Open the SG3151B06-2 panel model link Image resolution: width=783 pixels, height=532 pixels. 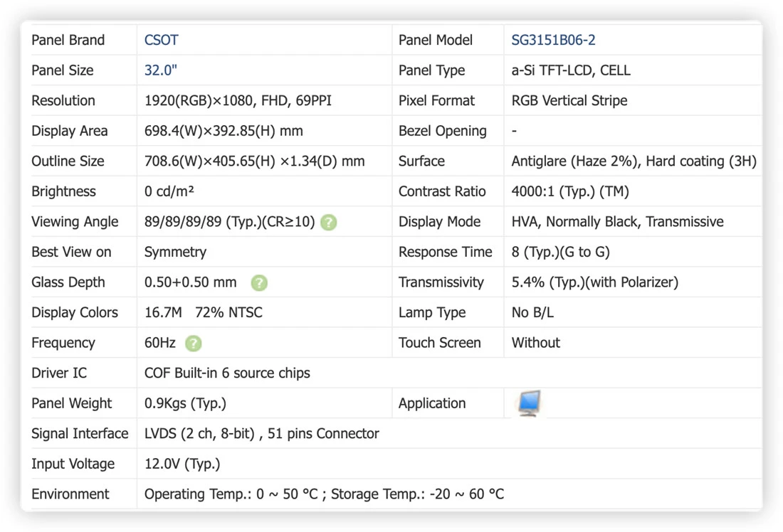[x=553, y=40]
